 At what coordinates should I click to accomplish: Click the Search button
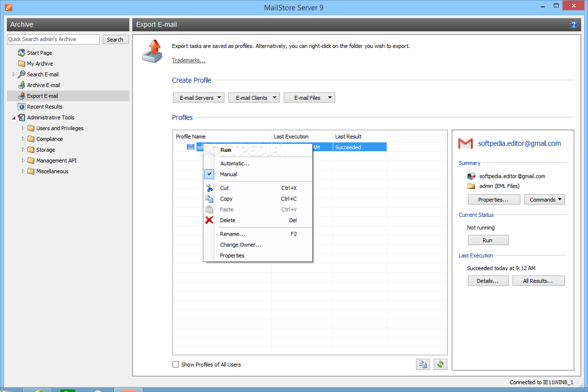tap(115, 40)
